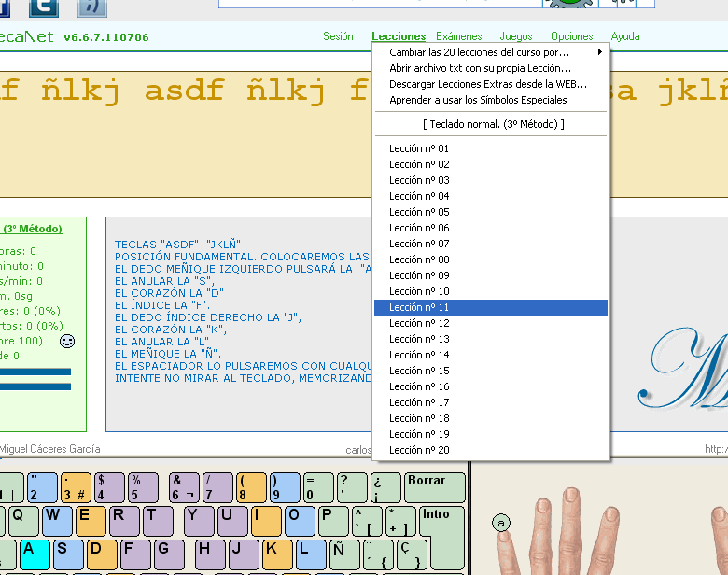The image size is (728, 575).
Task: Select Lección nº 11 from the list
Action: pos(419,307)
